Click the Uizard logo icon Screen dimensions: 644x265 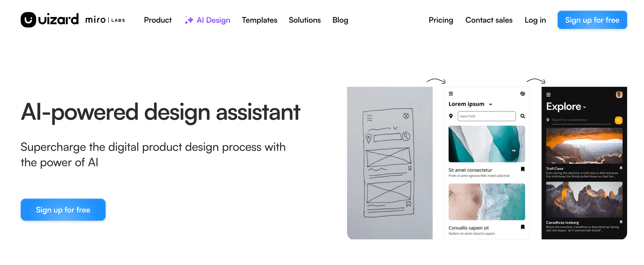click(x=28, y=20)
